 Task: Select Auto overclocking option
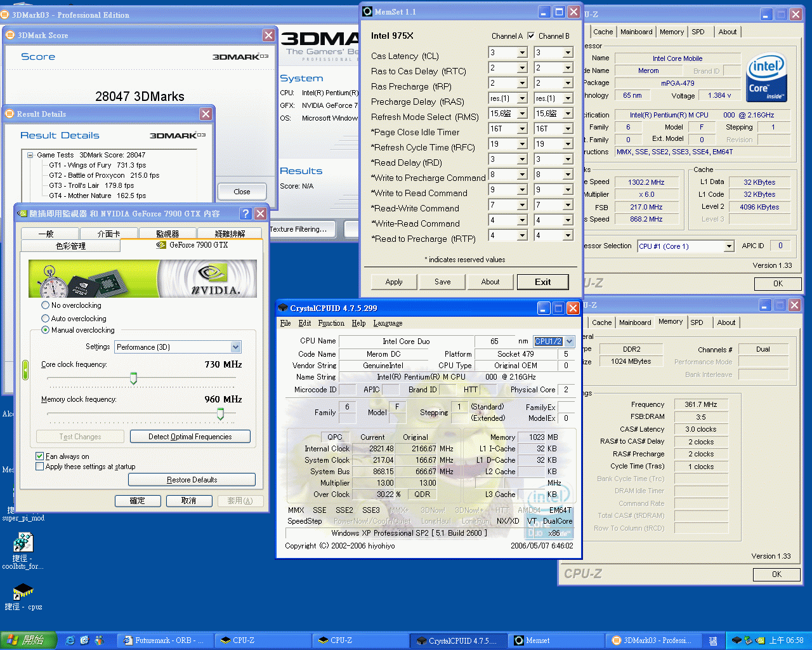45,319
